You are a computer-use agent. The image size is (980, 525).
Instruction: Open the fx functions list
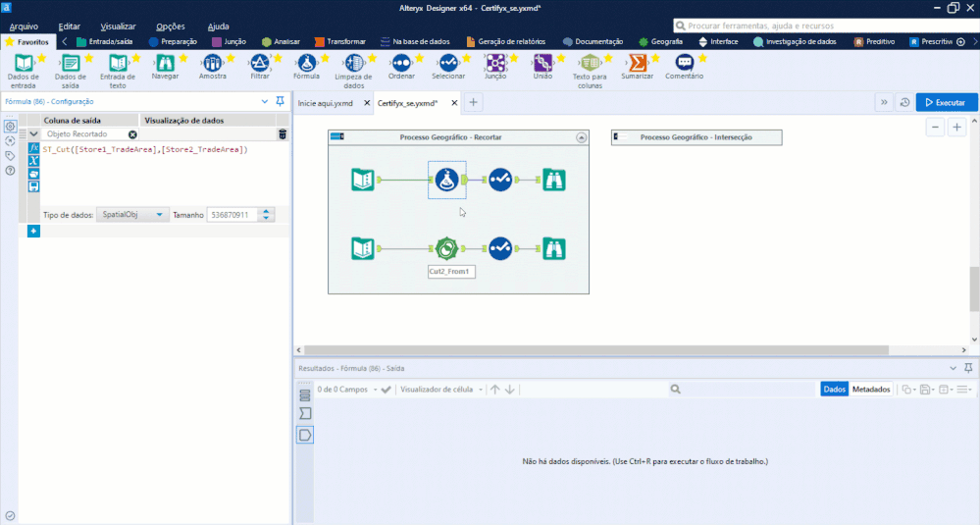pos(34,148)
